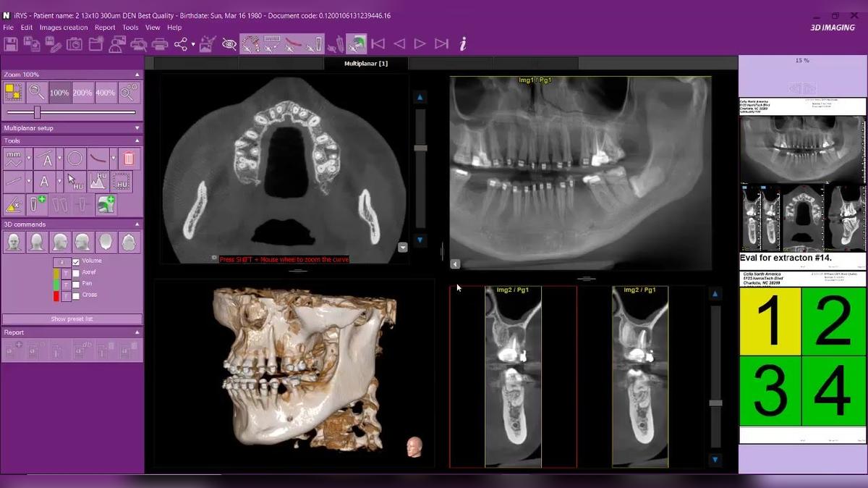Toggle the Pan checkbox
The width and height of the screenshot is (868, 488).
point(76,285)
